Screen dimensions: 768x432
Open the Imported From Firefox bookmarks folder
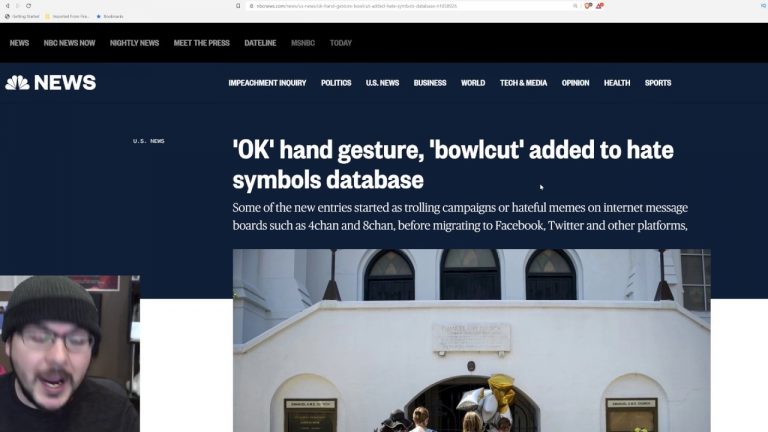point(67,16)
